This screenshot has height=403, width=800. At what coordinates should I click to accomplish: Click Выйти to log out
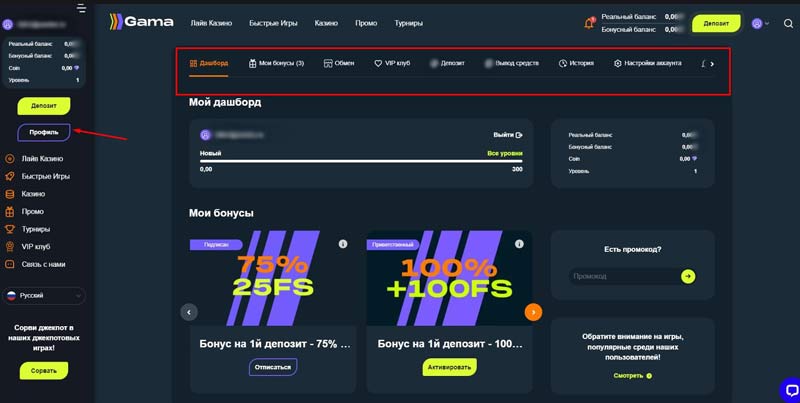[x=508, y=134]
